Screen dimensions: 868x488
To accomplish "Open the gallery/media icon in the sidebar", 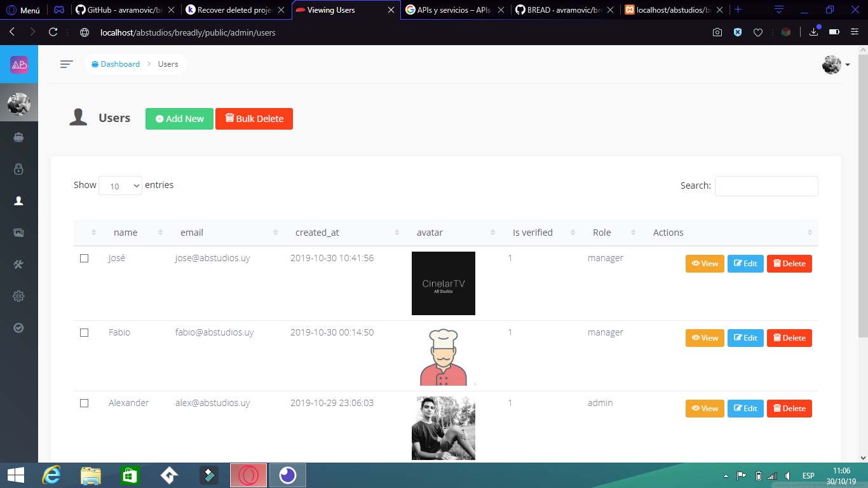I will tap(18, 233).
